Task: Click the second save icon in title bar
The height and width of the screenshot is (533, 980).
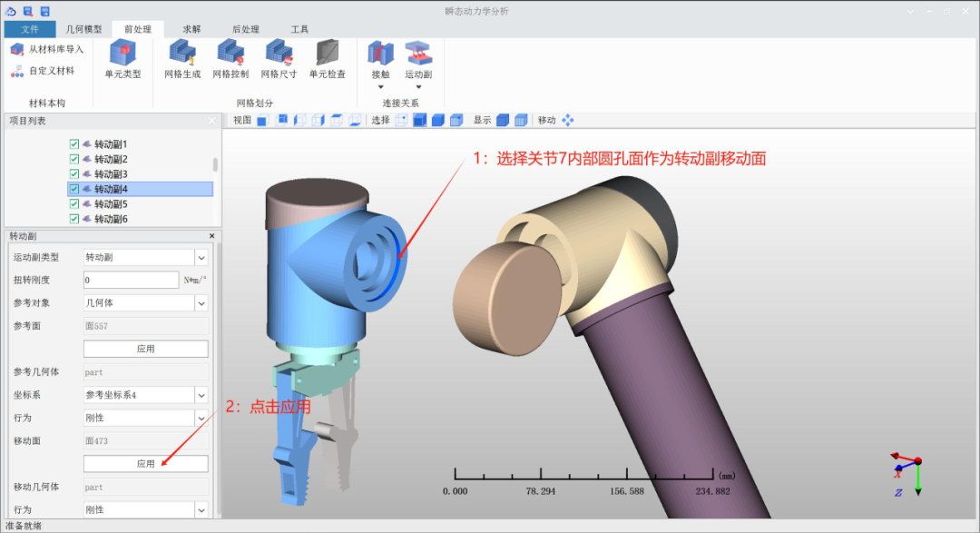Action: (45, 11)
